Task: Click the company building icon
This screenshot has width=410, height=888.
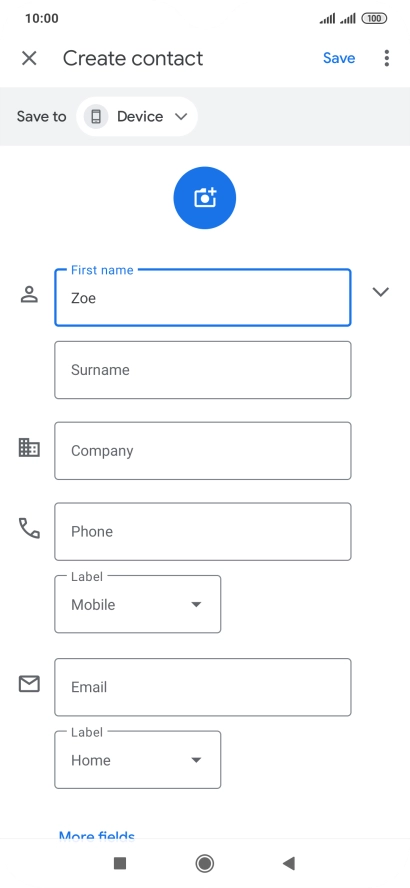Action: 29,447
